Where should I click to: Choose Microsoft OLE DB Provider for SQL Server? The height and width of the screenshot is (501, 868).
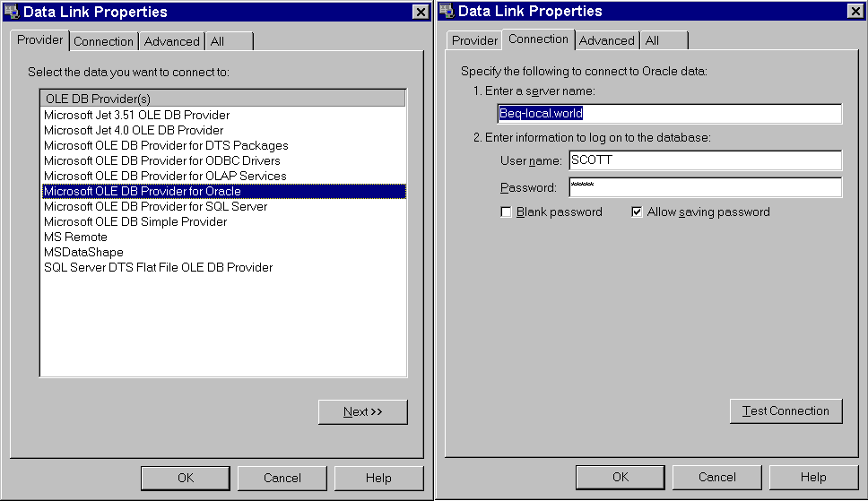[155, 206]
